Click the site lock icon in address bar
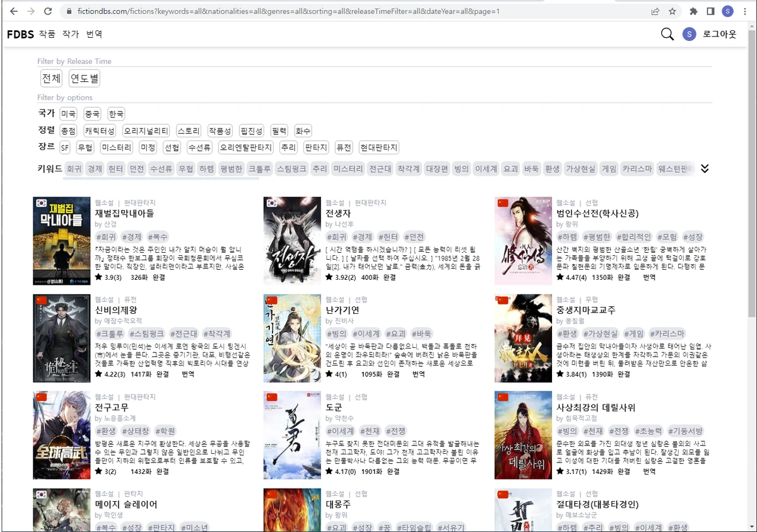The height and width of the screenshot is (532, 757). pyautogui.click(x=69, y=11)
